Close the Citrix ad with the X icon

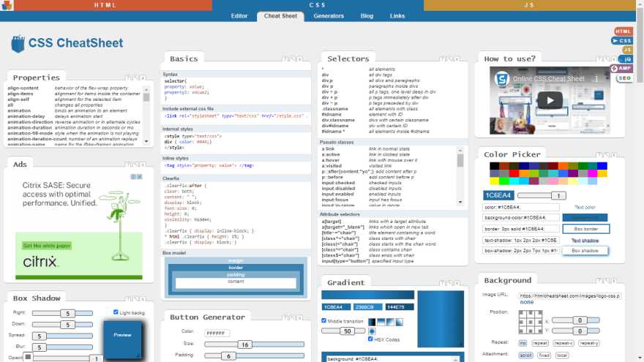click(140, 176)
